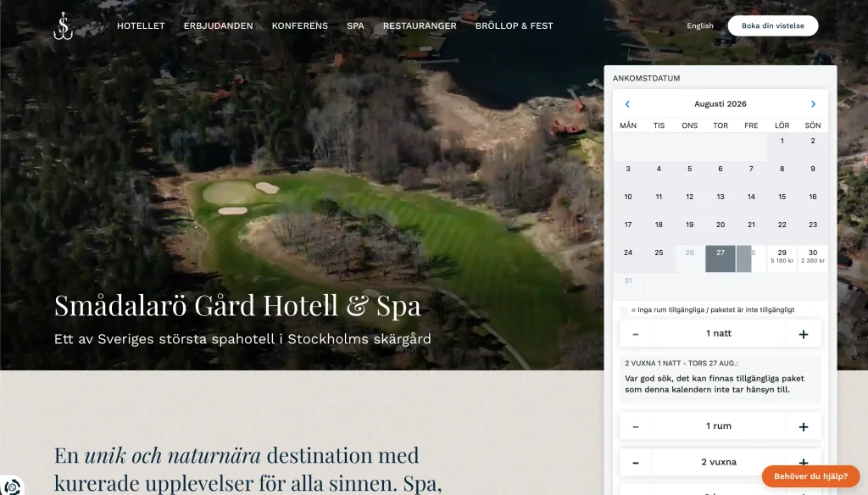Go to previous month in calendar
Image resolution: width=868 pixels, height=495 pixels.
[627, 104]
